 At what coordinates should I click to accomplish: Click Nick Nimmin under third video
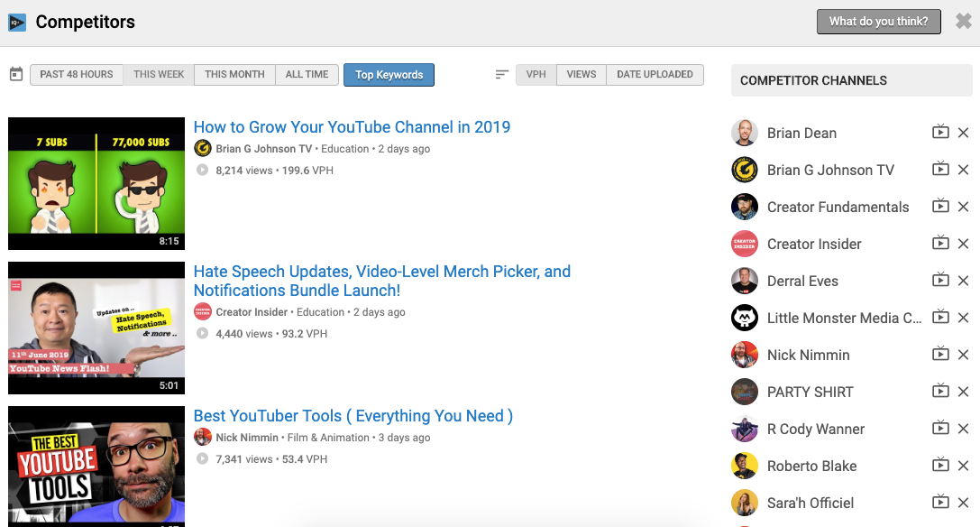[x=247, y=438]
